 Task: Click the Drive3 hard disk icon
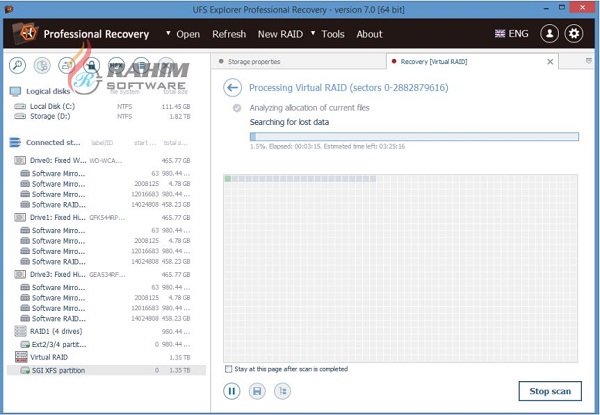pyautogui.click(x=20, y=274)
